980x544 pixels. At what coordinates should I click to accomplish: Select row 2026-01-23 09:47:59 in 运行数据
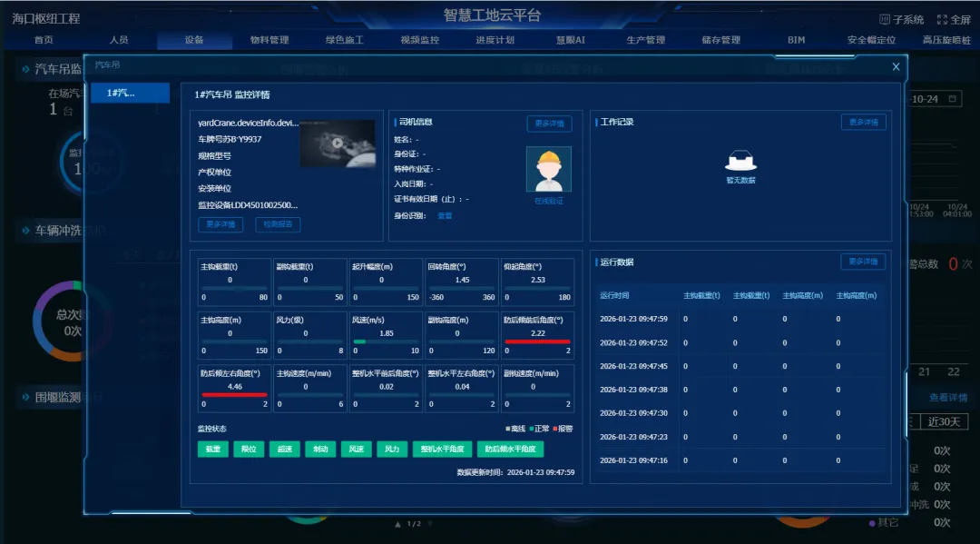point(740,319)
